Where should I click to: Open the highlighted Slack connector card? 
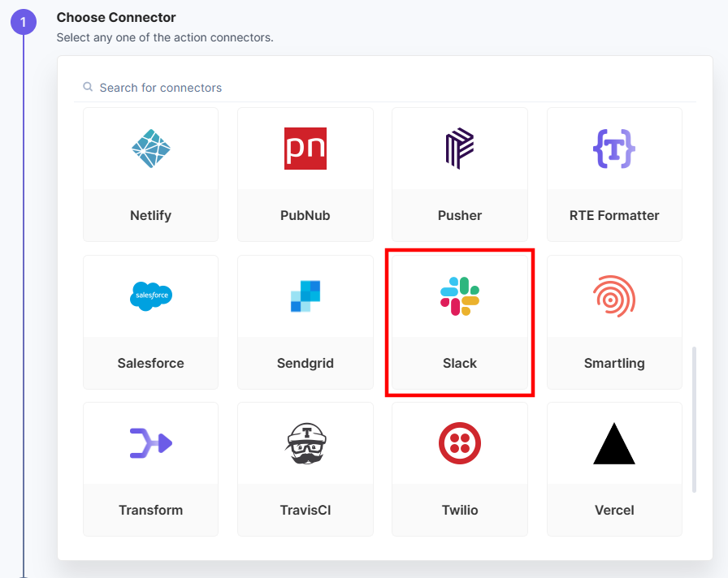tap(459, 321)
